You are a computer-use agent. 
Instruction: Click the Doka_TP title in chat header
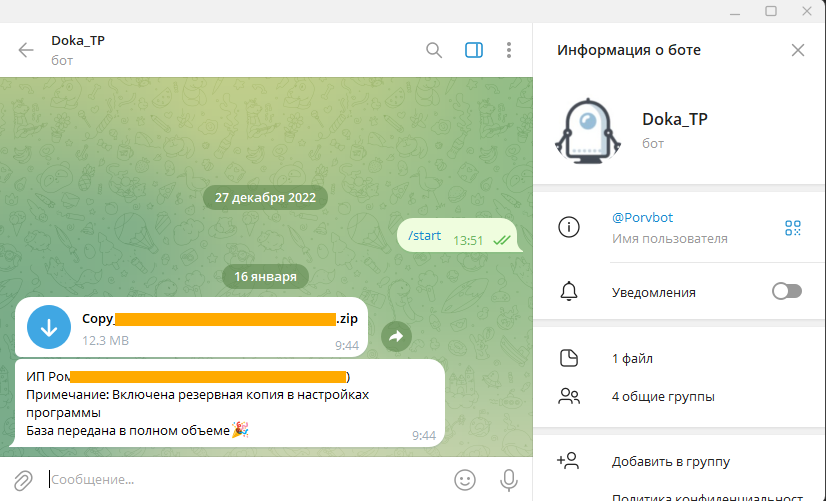coord(78,41)
